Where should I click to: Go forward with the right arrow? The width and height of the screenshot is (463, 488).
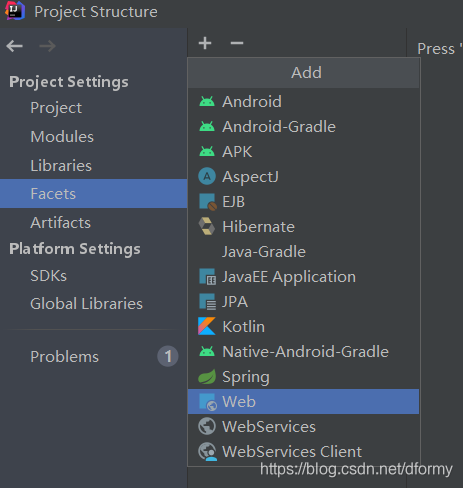point(47,46)
